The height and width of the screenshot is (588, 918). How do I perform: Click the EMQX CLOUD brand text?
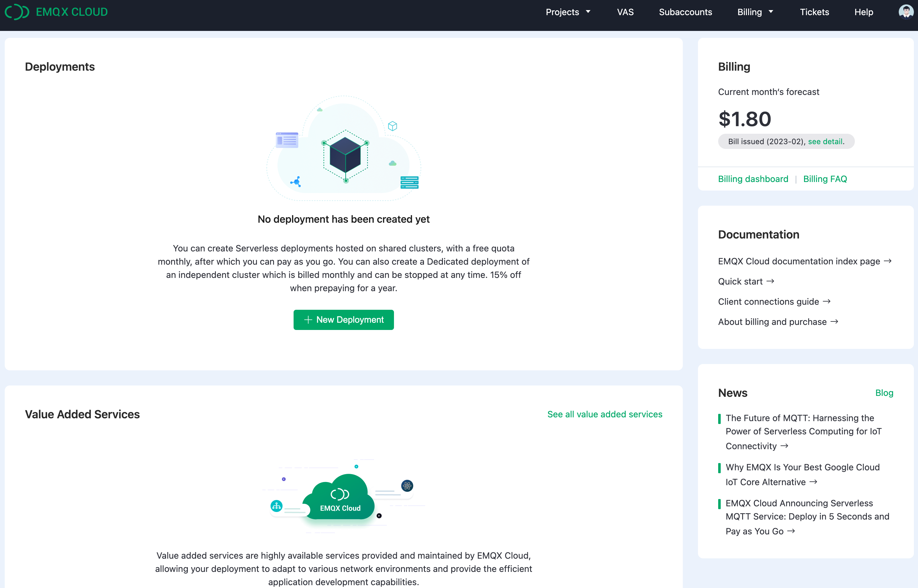click(72, 12)
